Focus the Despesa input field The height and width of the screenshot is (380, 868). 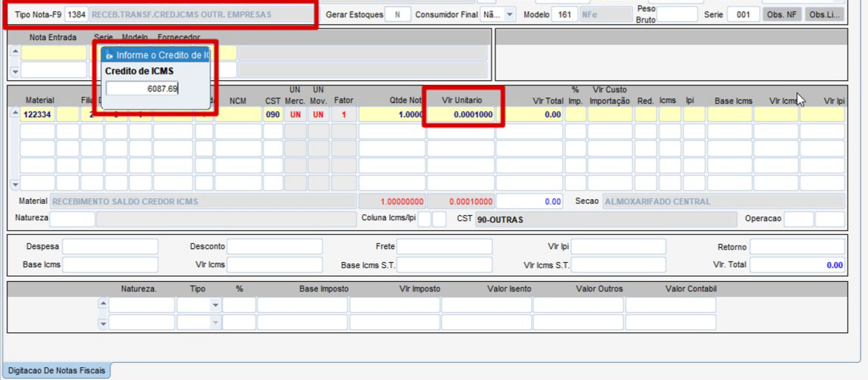110,247
